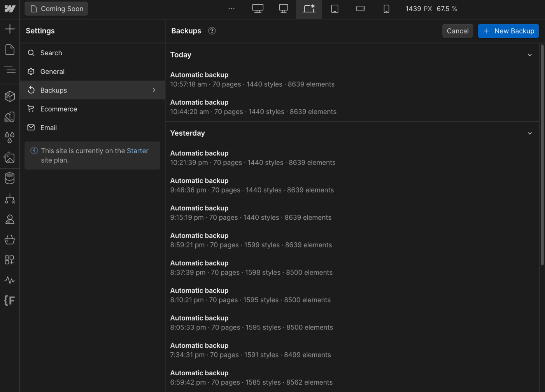The height and width of the screenshot is (392, 545).
Task: Collapse the Today backups section
Action: pyautogui.click(x=529, y=55)
